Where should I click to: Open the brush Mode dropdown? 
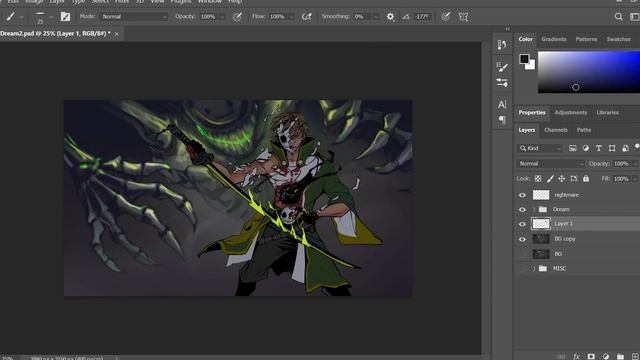[134, 17]
